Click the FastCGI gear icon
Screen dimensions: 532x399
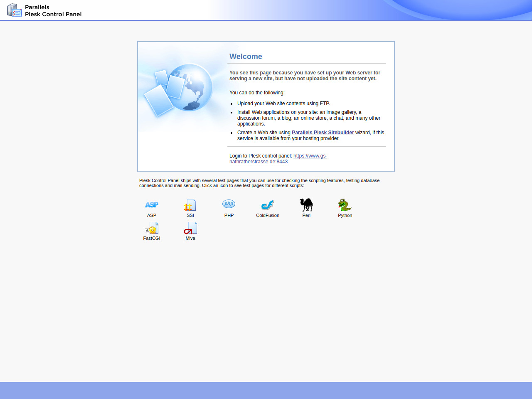(152, 228)
